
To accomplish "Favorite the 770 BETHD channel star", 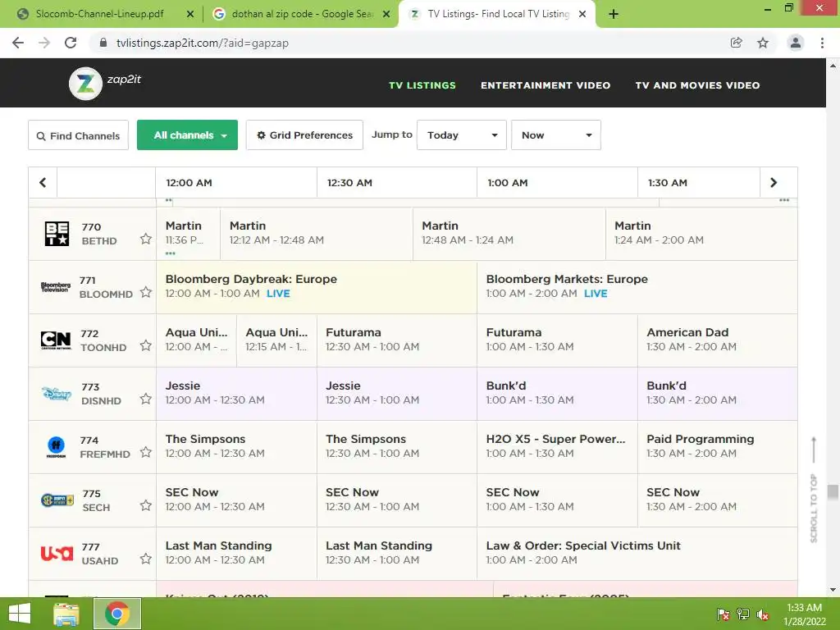I will [146, 239].
